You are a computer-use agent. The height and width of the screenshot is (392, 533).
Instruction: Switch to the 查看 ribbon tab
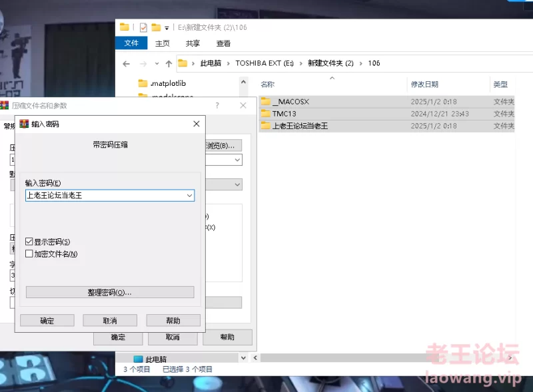coord(223,43)
